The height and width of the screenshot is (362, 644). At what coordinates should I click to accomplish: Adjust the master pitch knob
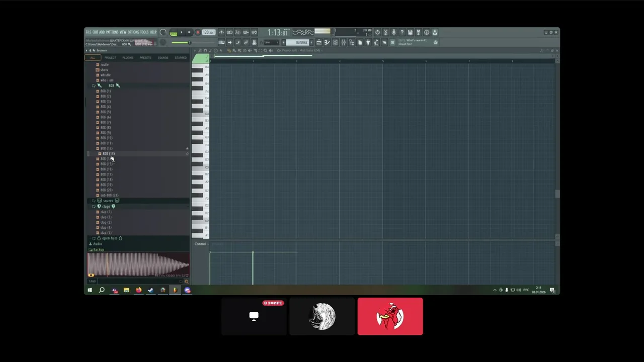point(163,42)
